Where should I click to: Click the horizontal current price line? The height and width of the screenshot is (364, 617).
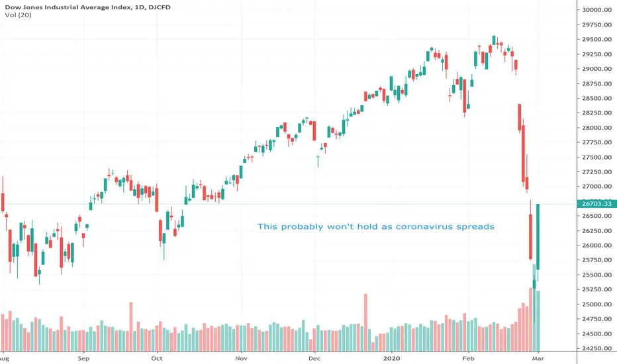tap(288, 204)
